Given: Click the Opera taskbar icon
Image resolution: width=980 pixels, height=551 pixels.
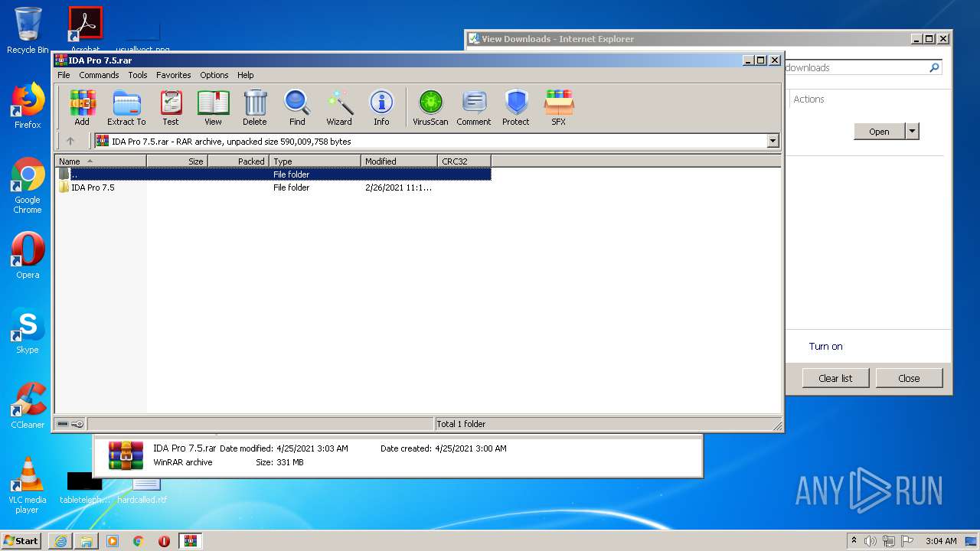Looking at the screenshot, I should (x=164, y=541).
